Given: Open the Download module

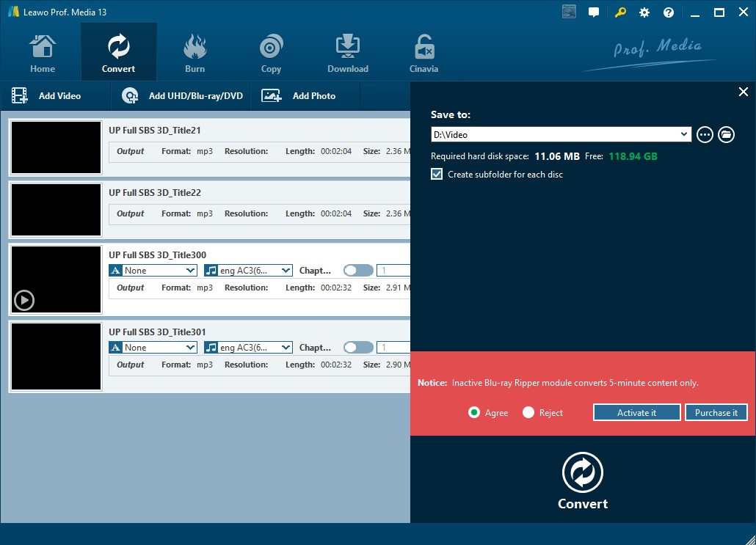Looking at the screenshot, I should pos(347,53).
